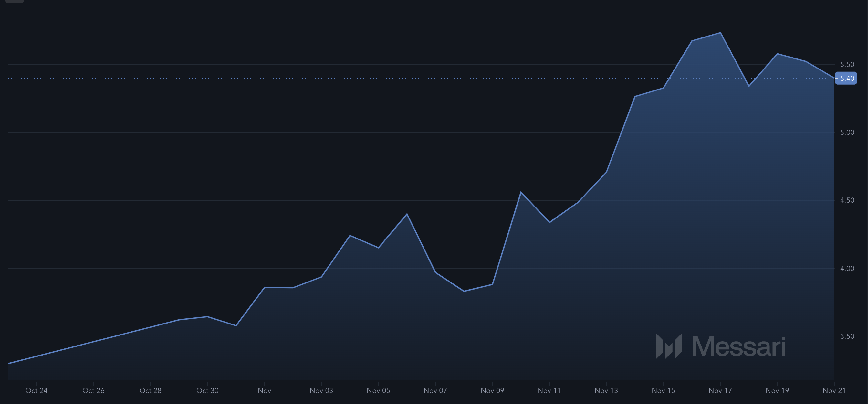Click the Oct 30 date label
Screen dimensions: 868x404
coord(207,390)
